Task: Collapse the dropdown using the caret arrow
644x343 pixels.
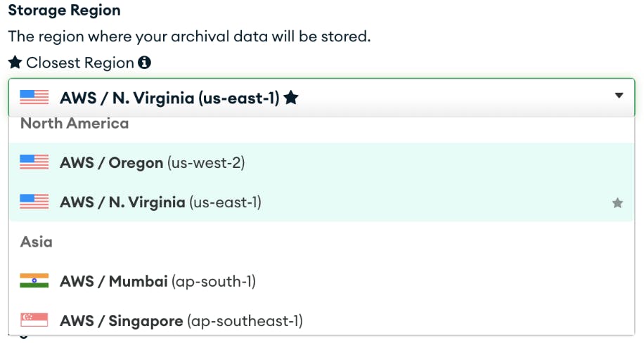Action: (x=619, y=96)
